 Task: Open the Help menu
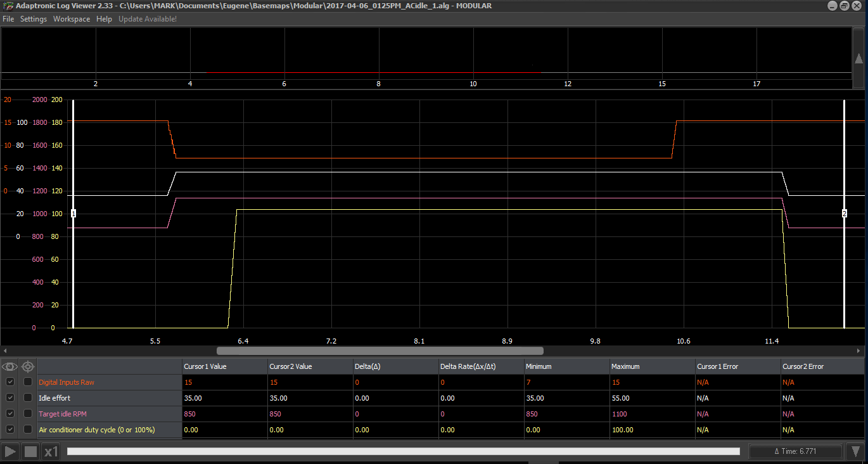104,19
